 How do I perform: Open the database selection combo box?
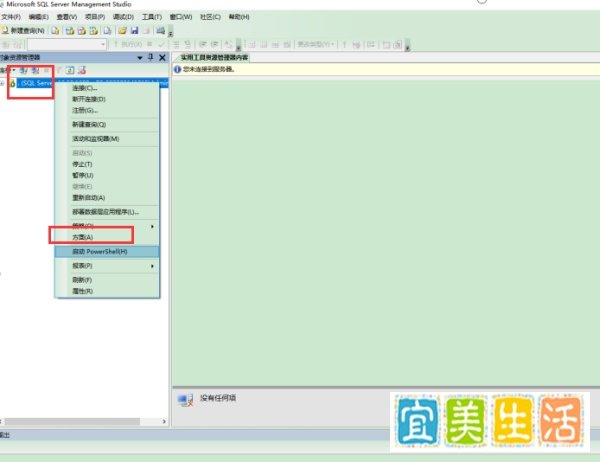67,45
